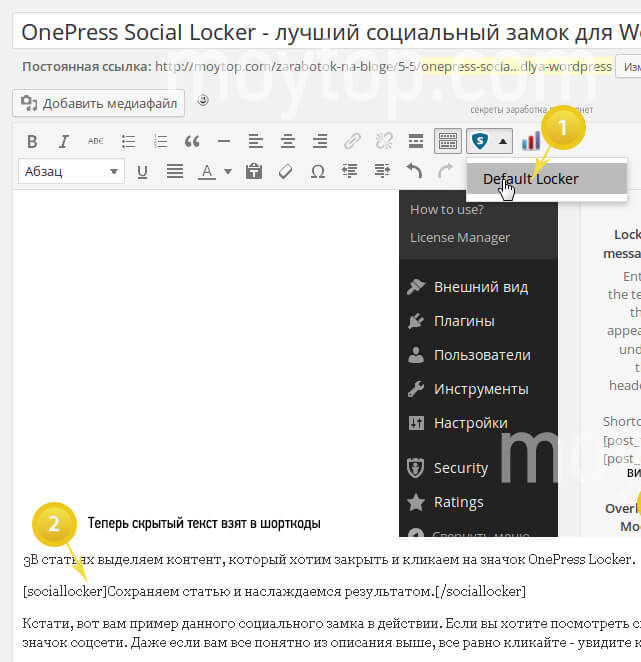Align text left
This screenshot has width=641, height=662.
[x=256, y=141]
